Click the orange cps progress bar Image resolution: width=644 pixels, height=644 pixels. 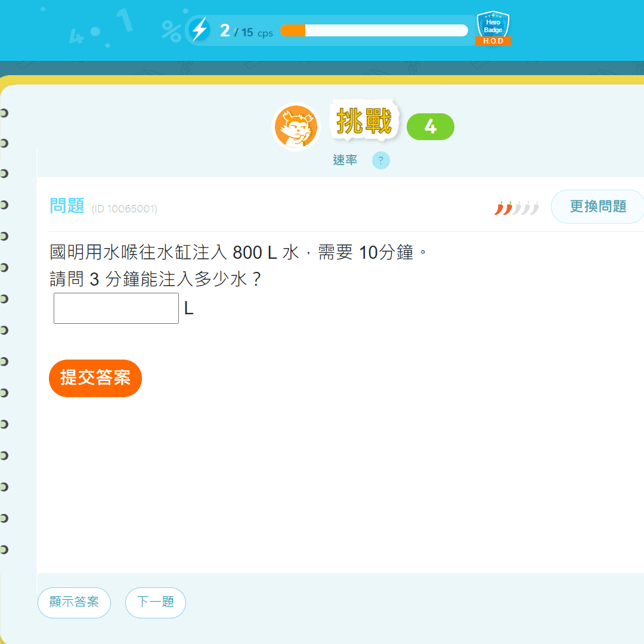(x=374, y=30)
